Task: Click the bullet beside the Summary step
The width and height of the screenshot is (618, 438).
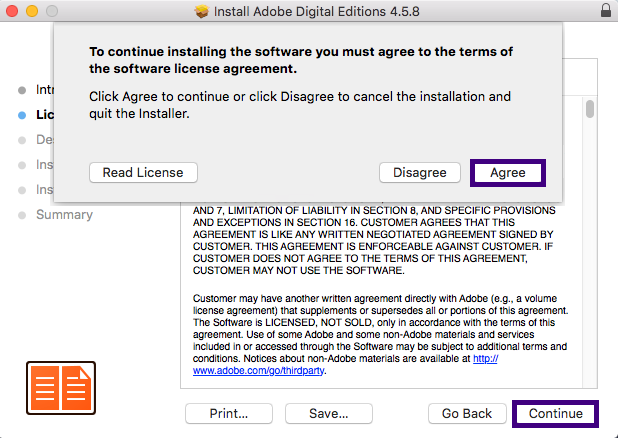Action: 22,215
